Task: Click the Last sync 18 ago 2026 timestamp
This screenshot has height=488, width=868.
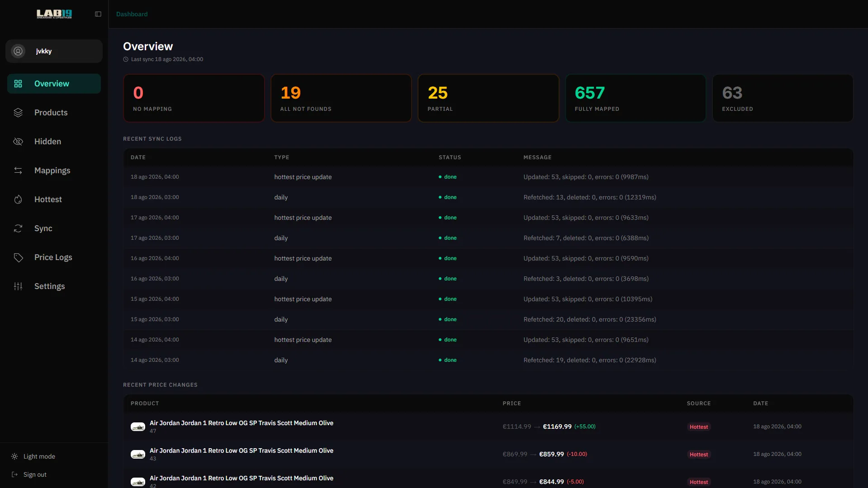Action: click(167, 59)
